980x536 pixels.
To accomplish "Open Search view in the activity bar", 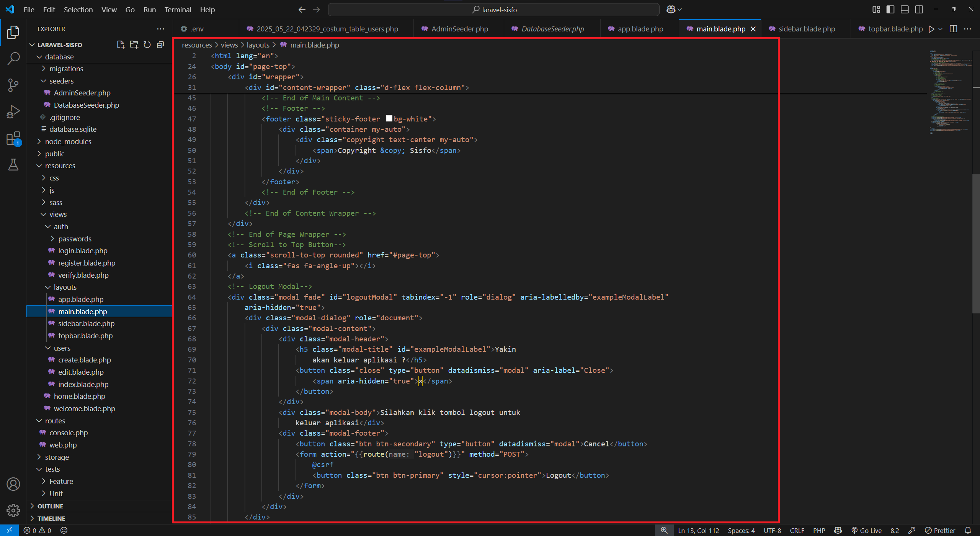I will tap(13, 58).
